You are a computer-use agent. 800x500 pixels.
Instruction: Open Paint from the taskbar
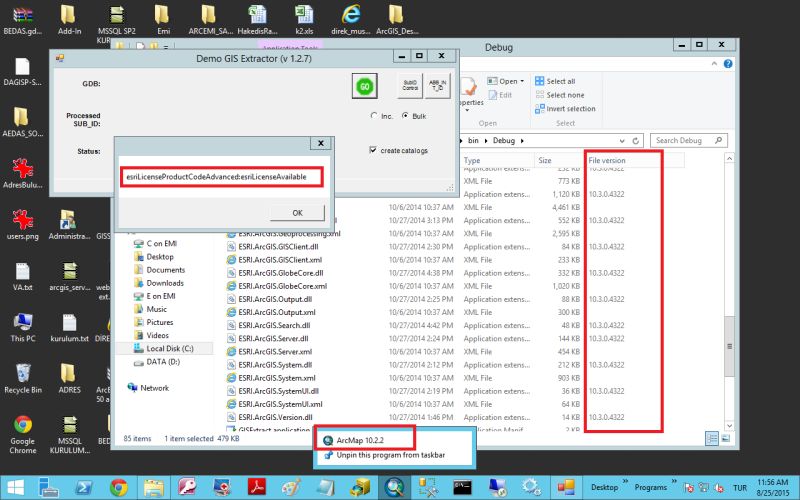click(291, 488)
